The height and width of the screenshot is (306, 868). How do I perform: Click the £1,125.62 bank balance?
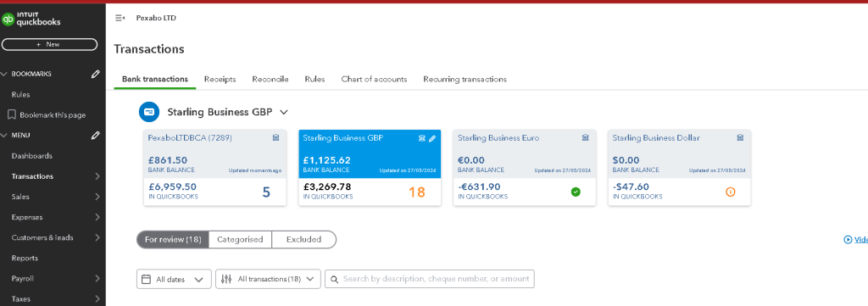(326, 160)
